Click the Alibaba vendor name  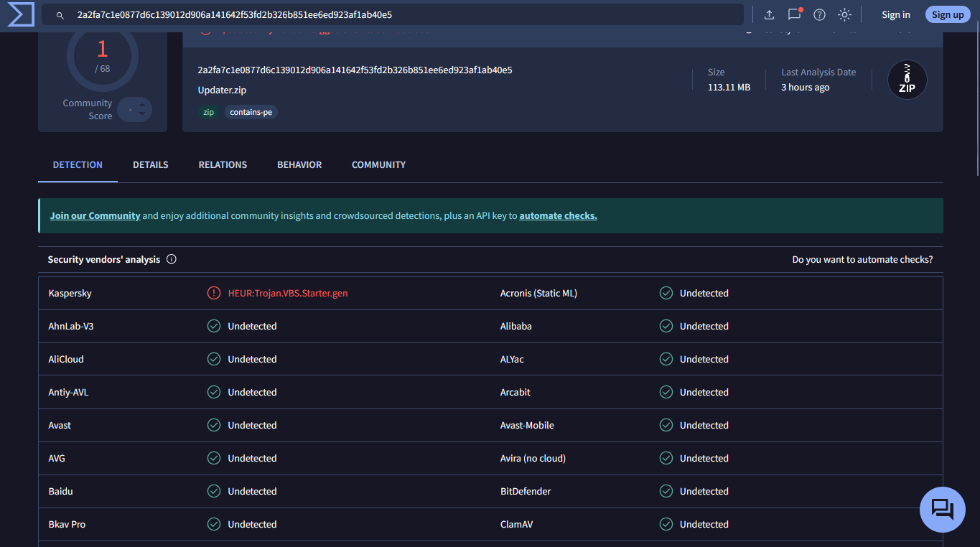point(516,326)
